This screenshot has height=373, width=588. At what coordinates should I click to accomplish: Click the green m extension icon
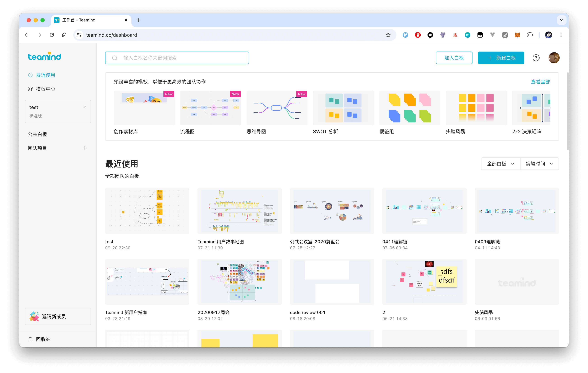coord(467,35)
